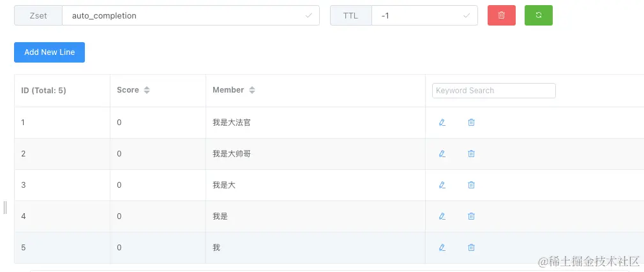644x272 pixels.
Task: Confirm key name with checkmark icon
Action: 308,15
